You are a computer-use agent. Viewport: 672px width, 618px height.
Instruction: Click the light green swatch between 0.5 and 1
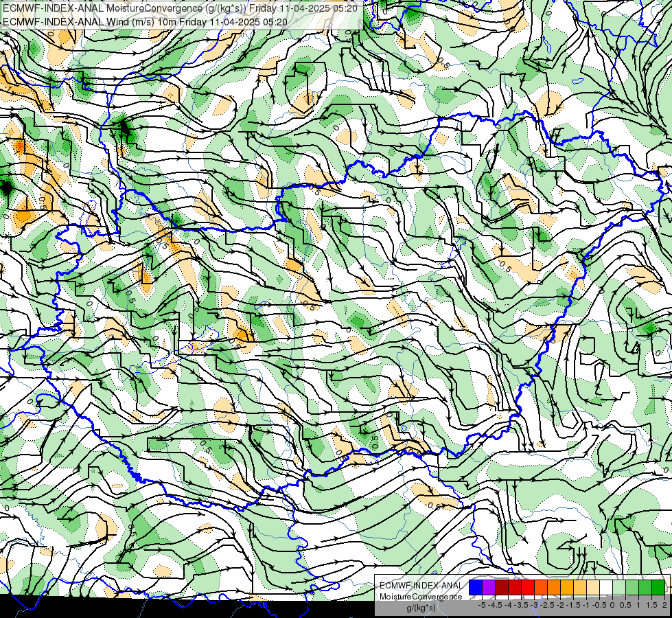pyautogui.click(x=632, y=588)
